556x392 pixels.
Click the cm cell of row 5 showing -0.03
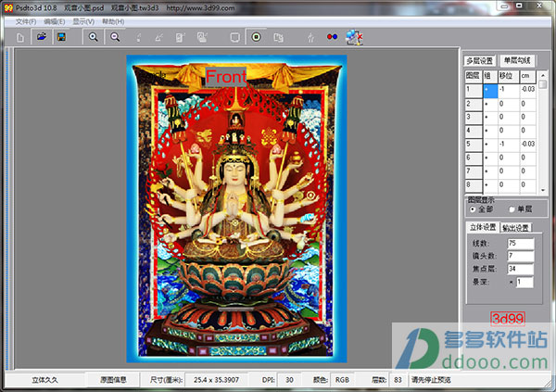point(527,145)
